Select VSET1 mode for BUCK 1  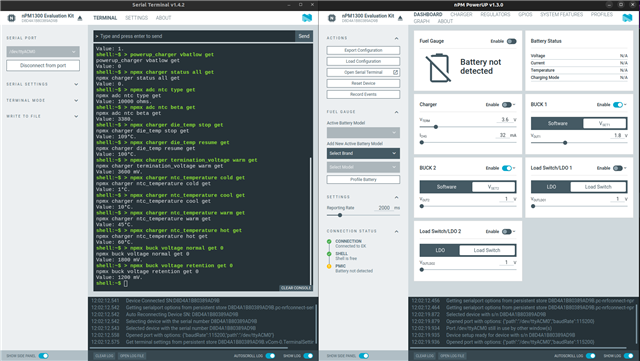click(604, 123)
